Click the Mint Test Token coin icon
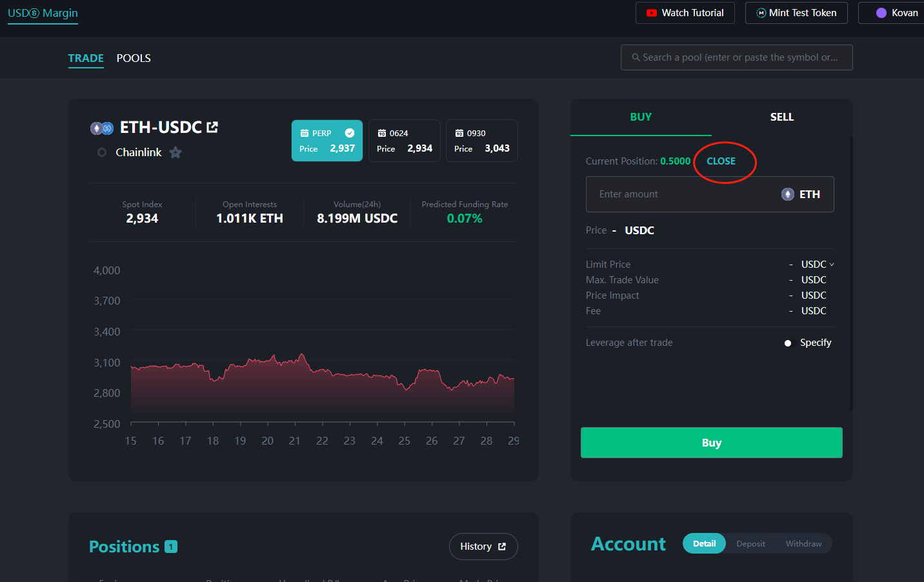This screenshot has width=924, height=582. point(761,13)
